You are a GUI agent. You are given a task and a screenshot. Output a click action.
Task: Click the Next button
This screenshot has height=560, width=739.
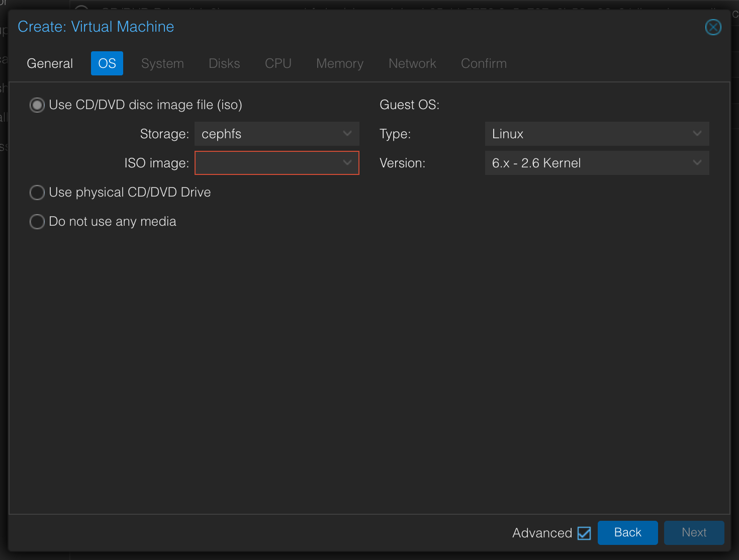point(694,532)
